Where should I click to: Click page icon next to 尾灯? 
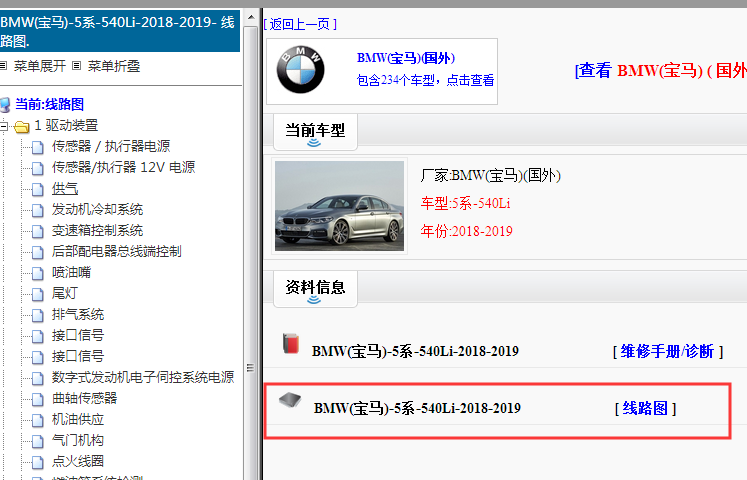(x=38, y=294)
